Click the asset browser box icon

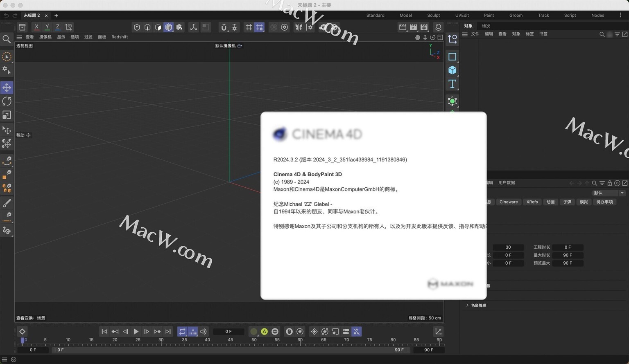(23, 27)
